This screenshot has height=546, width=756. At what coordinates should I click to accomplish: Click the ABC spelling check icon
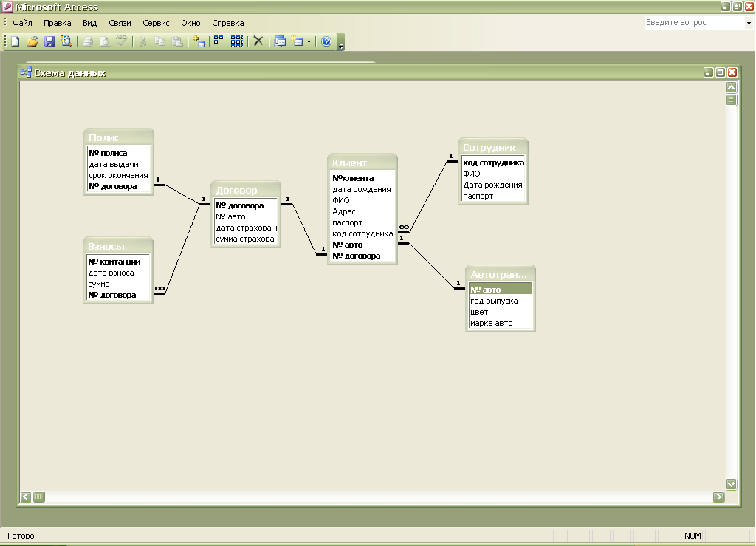coord(122,41)
